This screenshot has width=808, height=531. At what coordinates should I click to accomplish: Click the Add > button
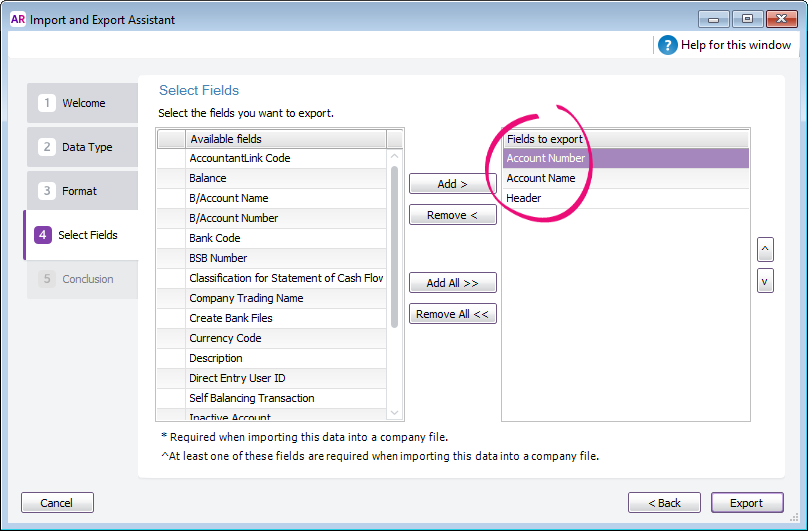coord(452,184)
